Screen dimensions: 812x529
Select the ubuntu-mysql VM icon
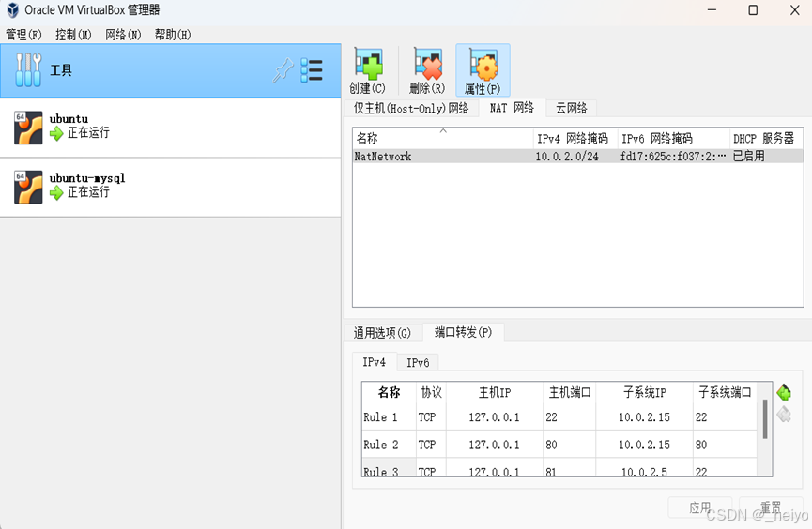click(x=28, y=187)
